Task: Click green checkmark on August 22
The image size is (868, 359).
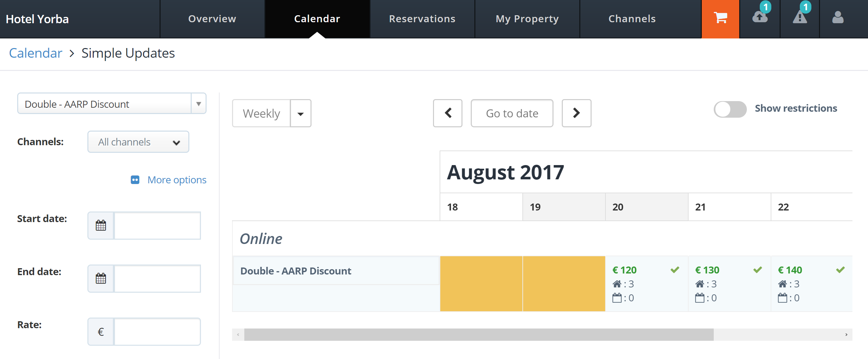Action: [x=841, y=269]
